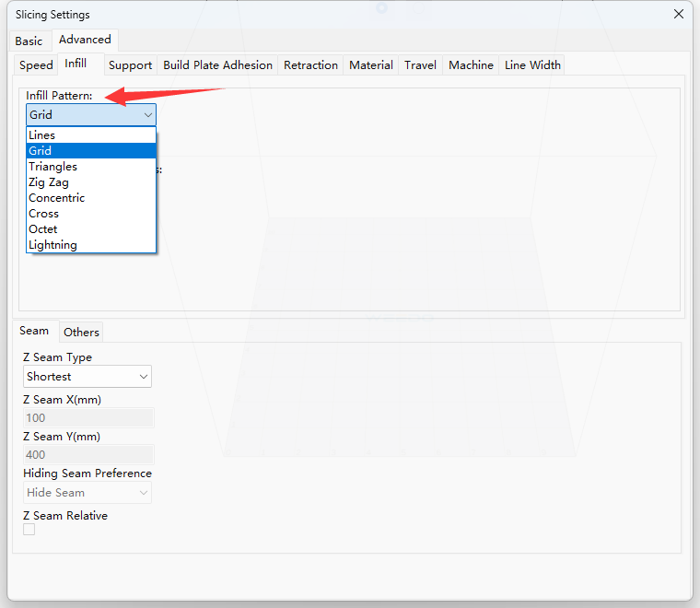Select Triangles from infill list
Image resolution: width=700 pixels, height=608 pixels.
pyautogui.click(x=52, y=167)
